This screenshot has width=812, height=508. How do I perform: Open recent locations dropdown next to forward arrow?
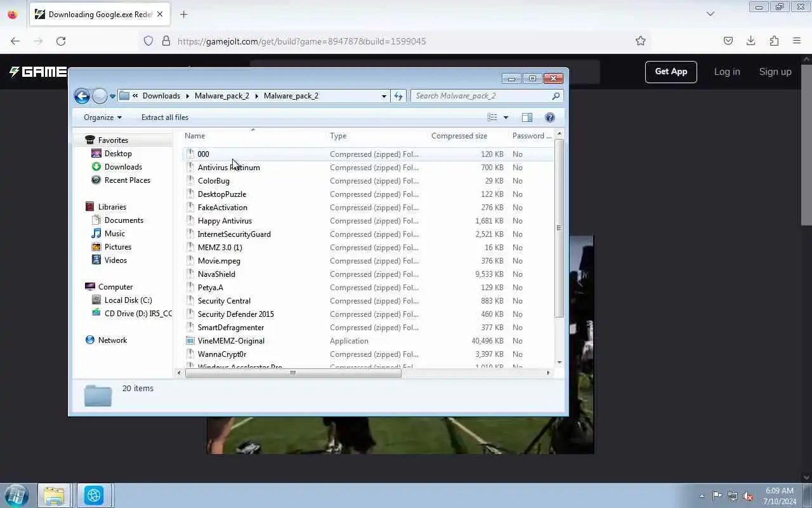point(112,97)
